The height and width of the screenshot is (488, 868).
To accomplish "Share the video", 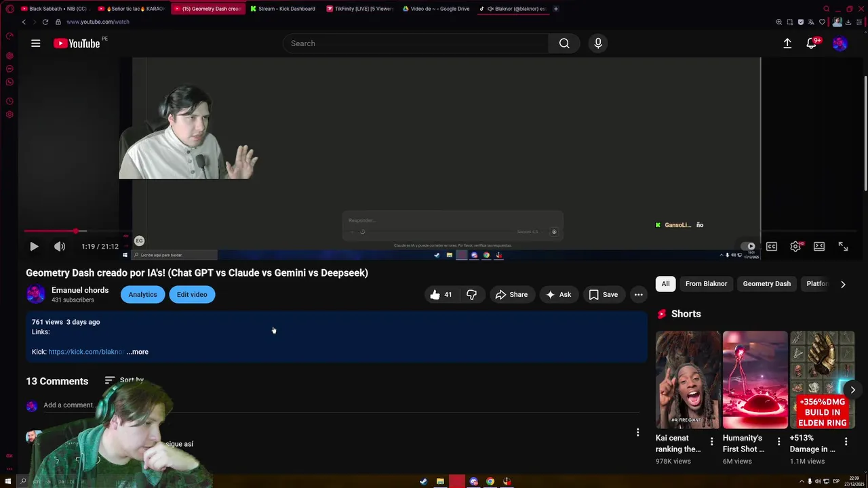I will [511, 294].
